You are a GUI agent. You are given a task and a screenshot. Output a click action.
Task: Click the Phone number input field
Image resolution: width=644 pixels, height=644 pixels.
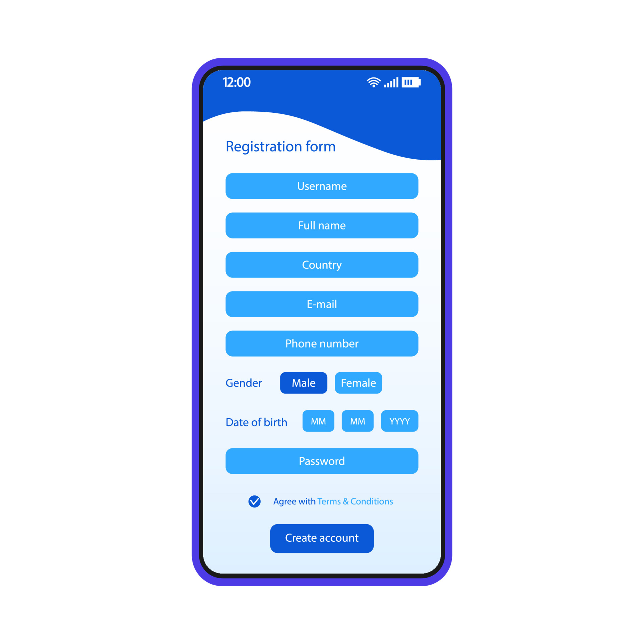coord(322,347)
